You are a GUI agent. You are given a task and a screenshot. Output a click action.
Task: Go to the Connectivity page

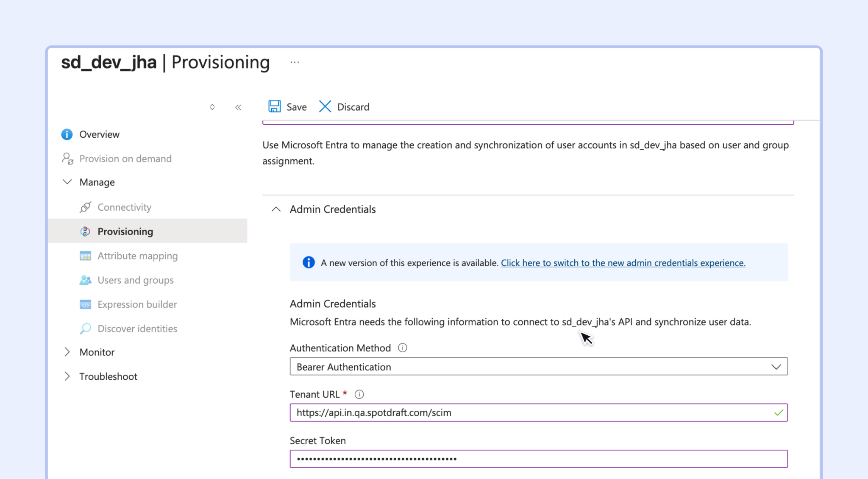click(124, 207)
